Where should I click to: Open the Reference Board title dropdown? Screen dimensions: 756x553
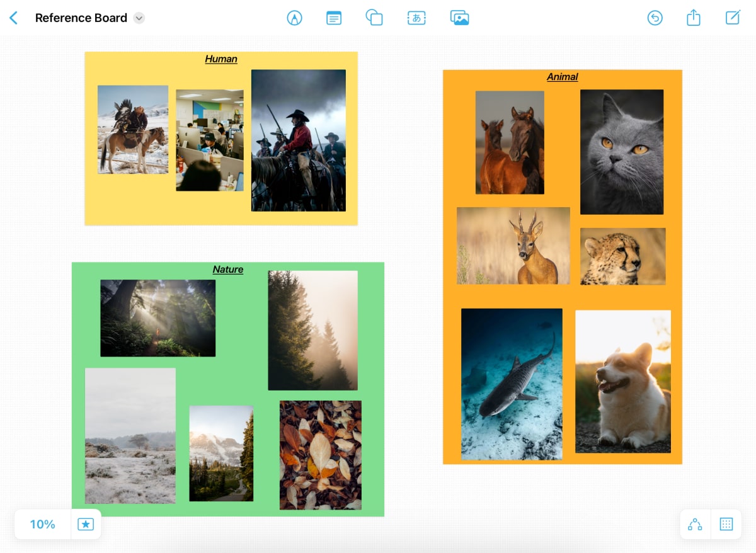coord(139,18)
